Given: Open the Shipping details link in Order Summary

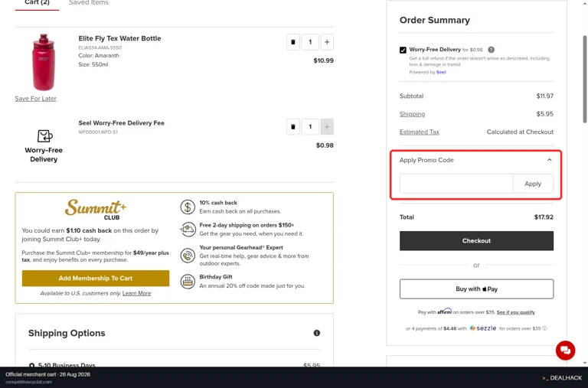Looking at the screenshot, I should pos(412,114).
